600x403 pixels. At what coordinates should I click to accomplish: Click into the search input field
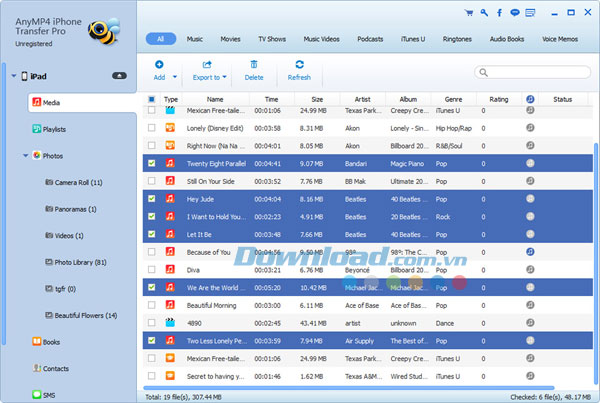tap(533, 72)
